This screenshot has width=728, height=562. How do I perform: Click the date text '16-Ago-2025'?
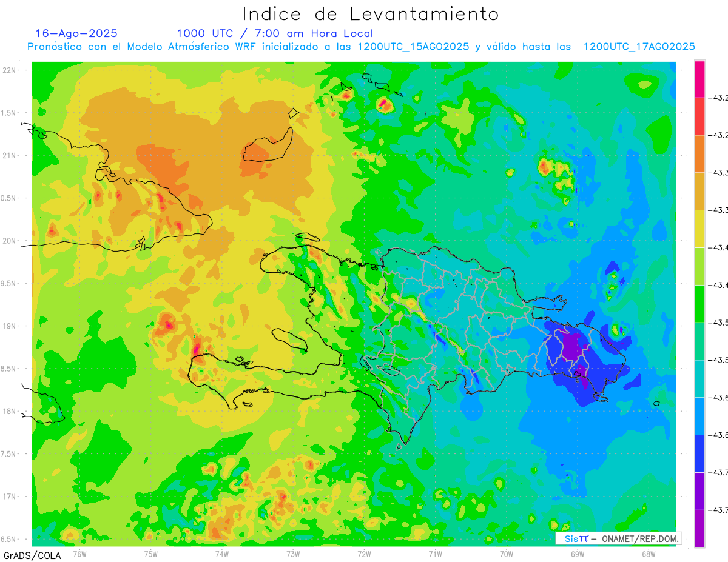[76, 33]
